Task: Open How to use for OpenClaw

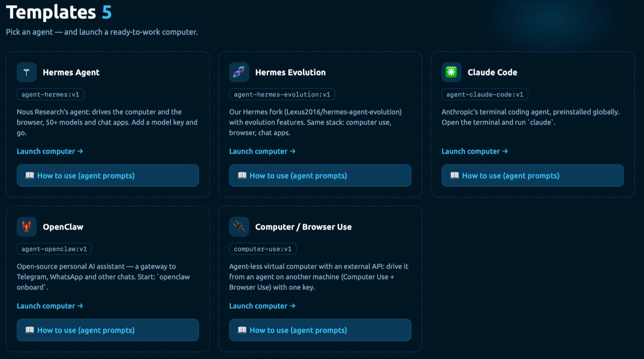Action: pyautogui.click(x=108, y=330)
